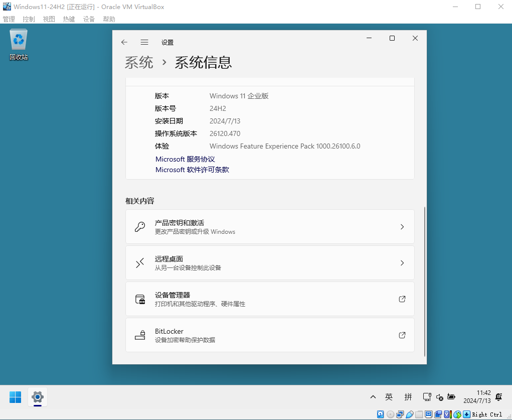
Task: Select the text Windows 11 企业版
Action: tap(239, 96)
